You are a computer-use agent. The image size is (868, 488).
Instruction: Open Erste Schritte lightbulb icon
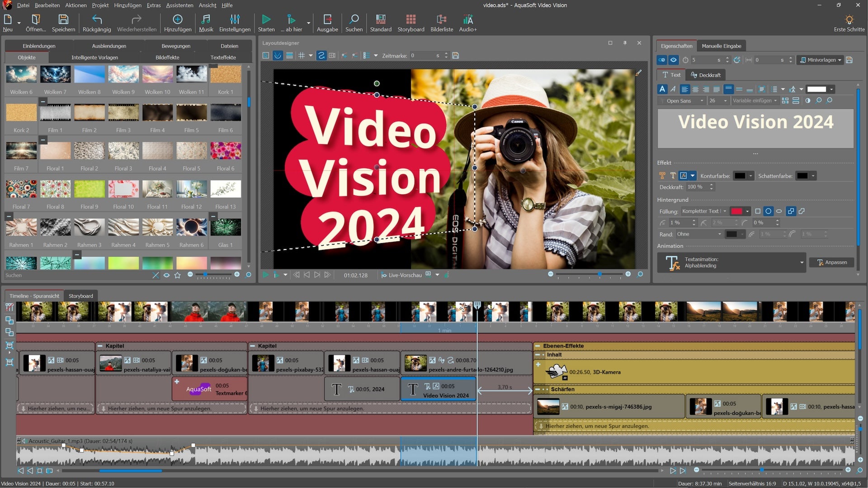tap(849, 19)
